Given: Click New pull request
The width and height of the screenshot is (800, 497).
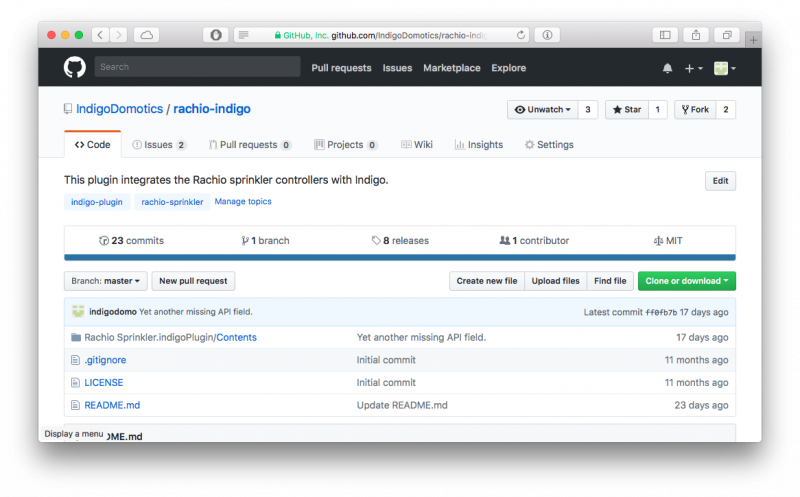Looking at the screenshot, I should [193, 281].
